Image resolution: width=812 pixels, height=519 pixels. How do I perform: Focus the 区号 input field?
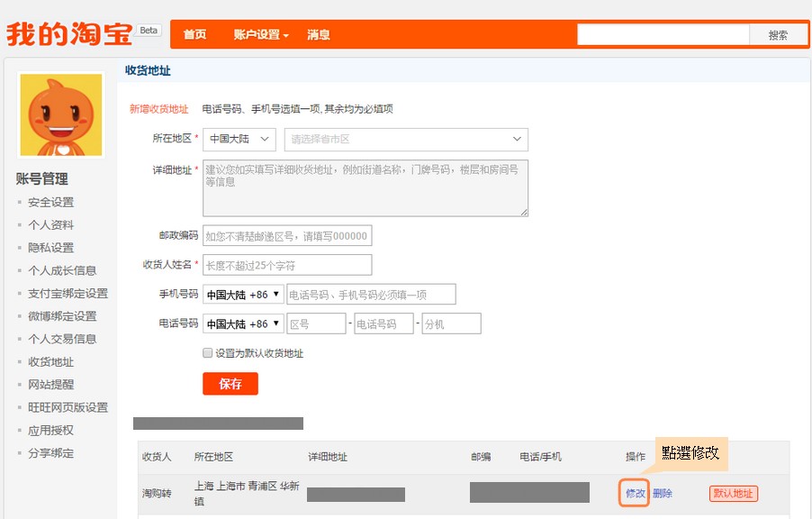[316, 324]
